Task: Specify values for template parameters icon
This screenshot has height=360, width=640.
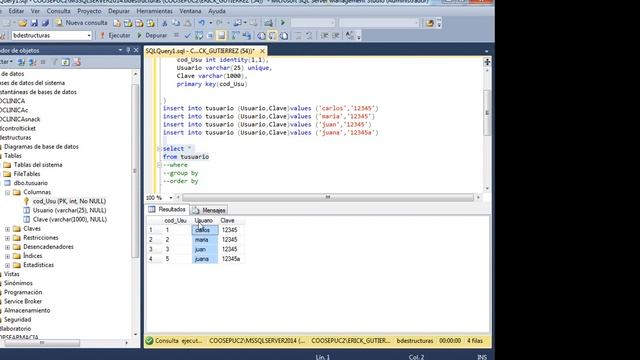Action: point(349,36)
